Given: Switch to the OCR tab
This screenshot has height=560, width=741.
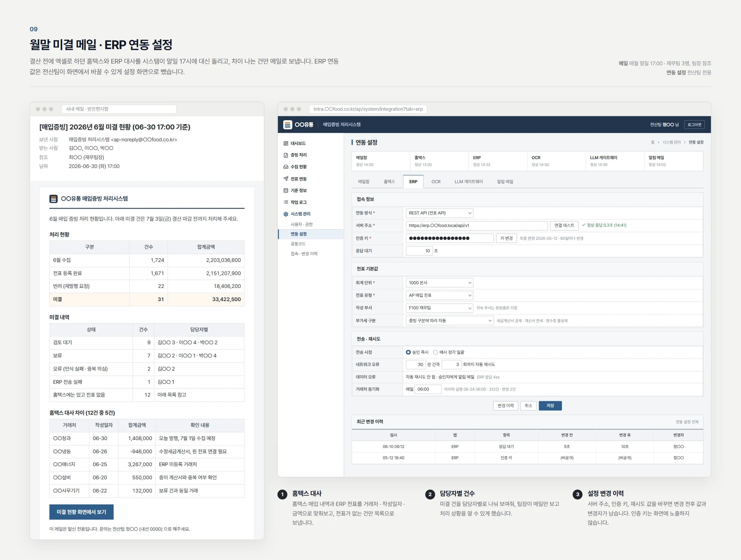Looking at the screenshot, I should (436, 182).
